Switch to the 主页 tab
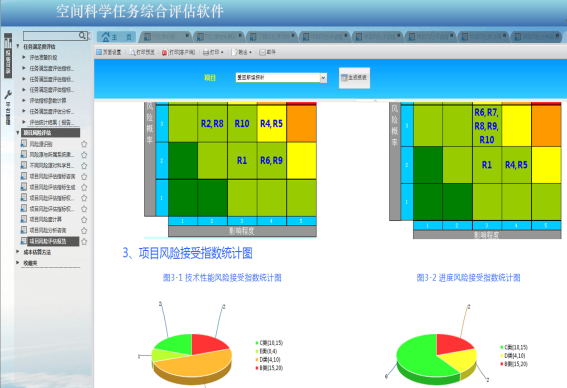 (116, 37)
